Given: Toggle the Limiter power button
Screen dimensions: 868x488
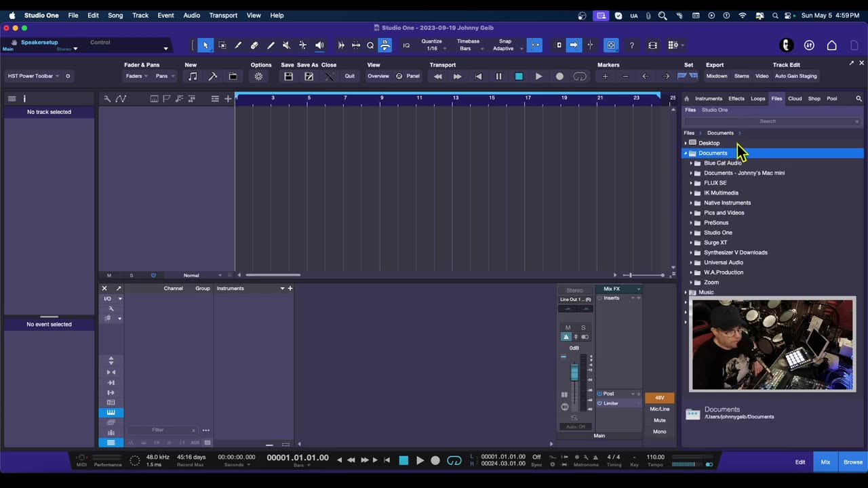Looking at the screenshot, I should [x=599, y=403].
